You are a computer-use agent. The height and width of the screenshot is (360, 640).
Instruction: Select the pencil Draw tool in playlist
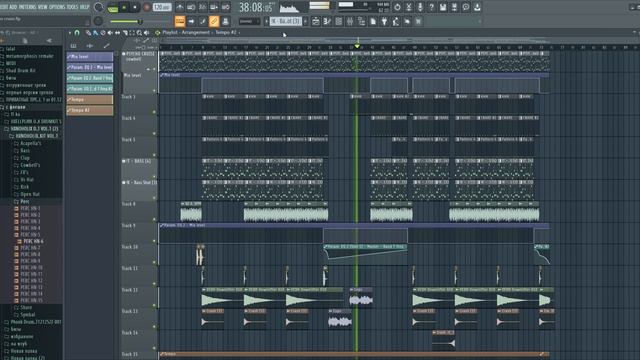88,33
